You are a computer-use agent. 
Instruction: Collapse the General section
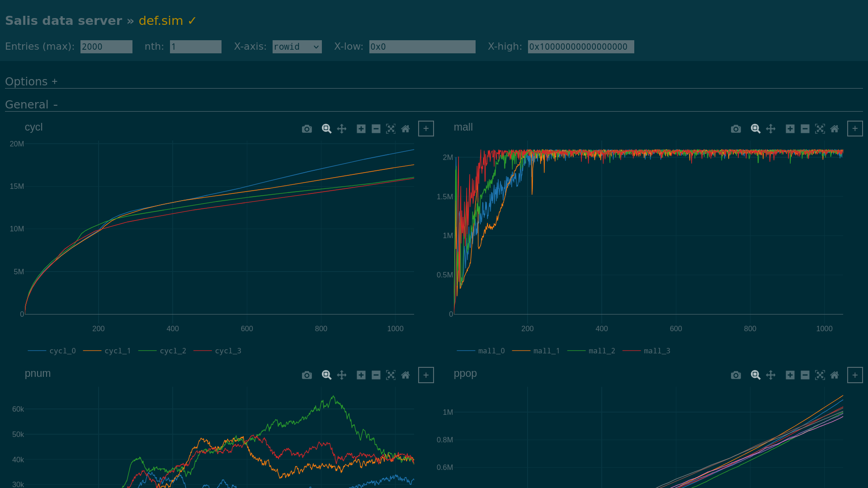pyautogui.click(x=31, y=104)
